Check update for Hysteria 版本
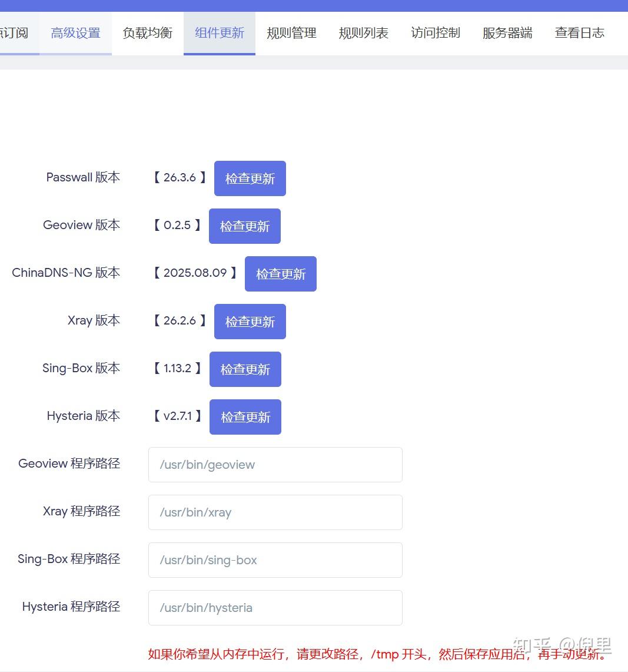This screenshot has height=672, width=628. pyautogui.click(x=245, y=417)
